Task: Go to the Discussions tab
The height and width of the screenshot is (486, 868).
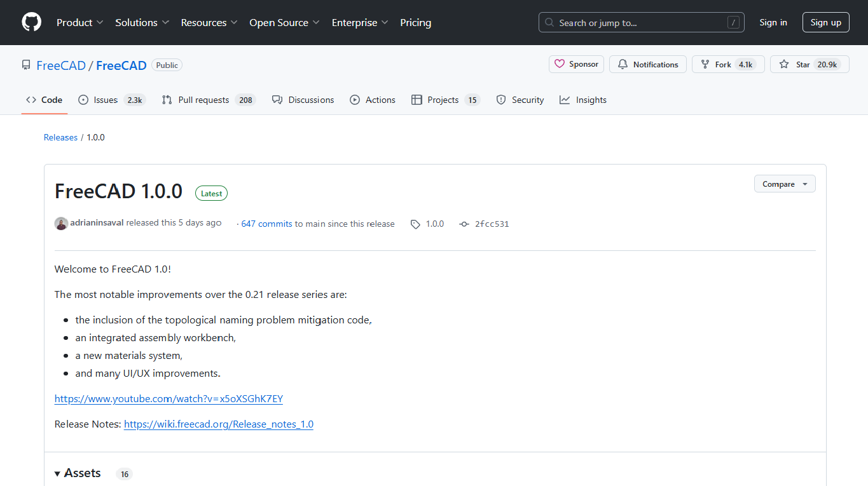Action: 303,100
